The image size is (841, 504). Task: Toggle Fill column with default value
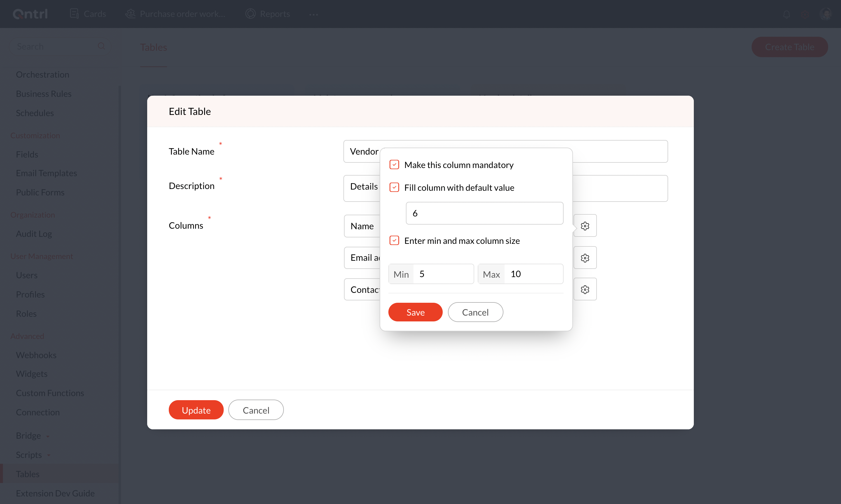pos(394,188)
